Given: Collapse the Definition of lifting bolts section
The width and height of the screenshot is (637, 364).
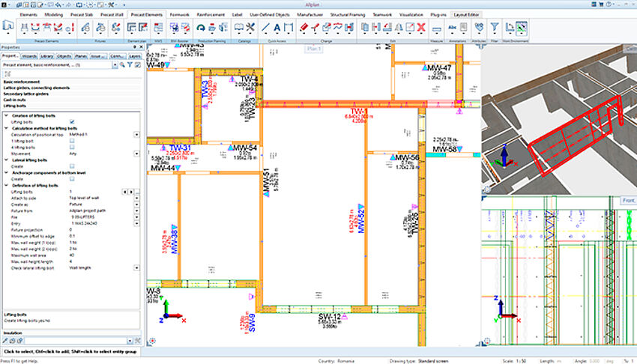Looking at the screenshot, I should pos(4,185).
